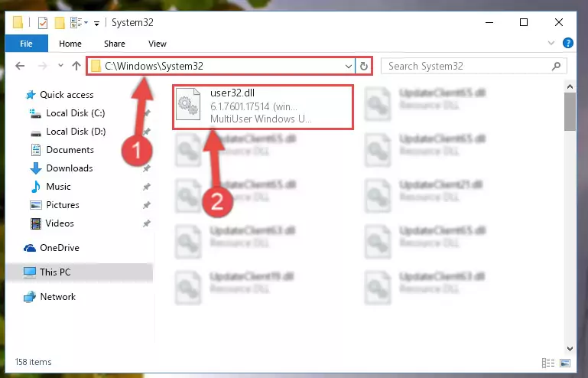Go forward with the Forward arrow
Image resolution: width=588 pixels, height=378 pixels.
[43, 66]
